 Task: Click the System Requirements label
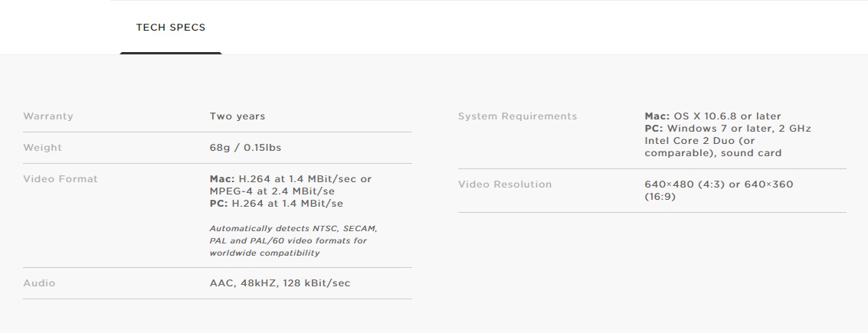[517, 116]
